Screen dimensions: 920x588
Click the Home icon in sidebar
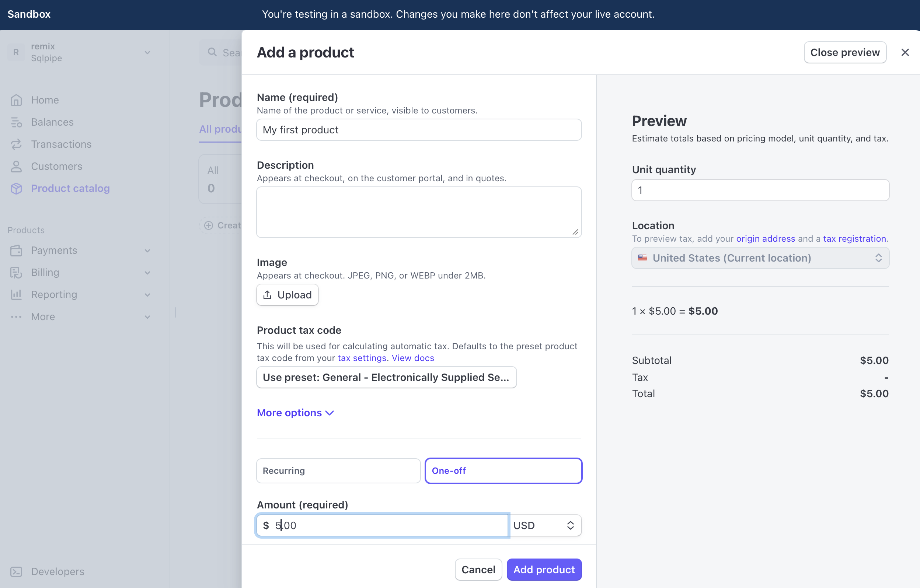tap(16, 100)
